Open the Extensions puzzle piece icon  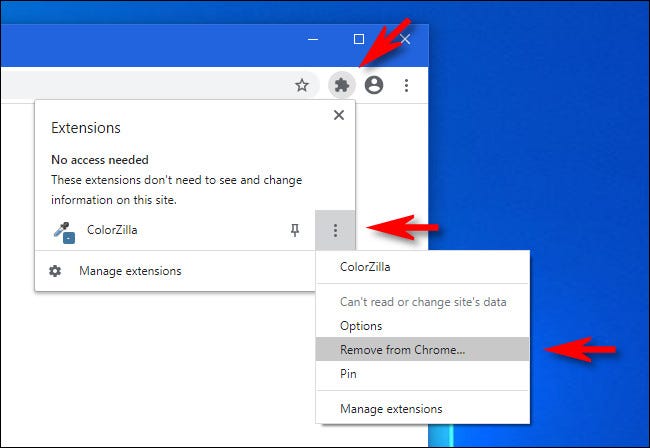point(342,85)
